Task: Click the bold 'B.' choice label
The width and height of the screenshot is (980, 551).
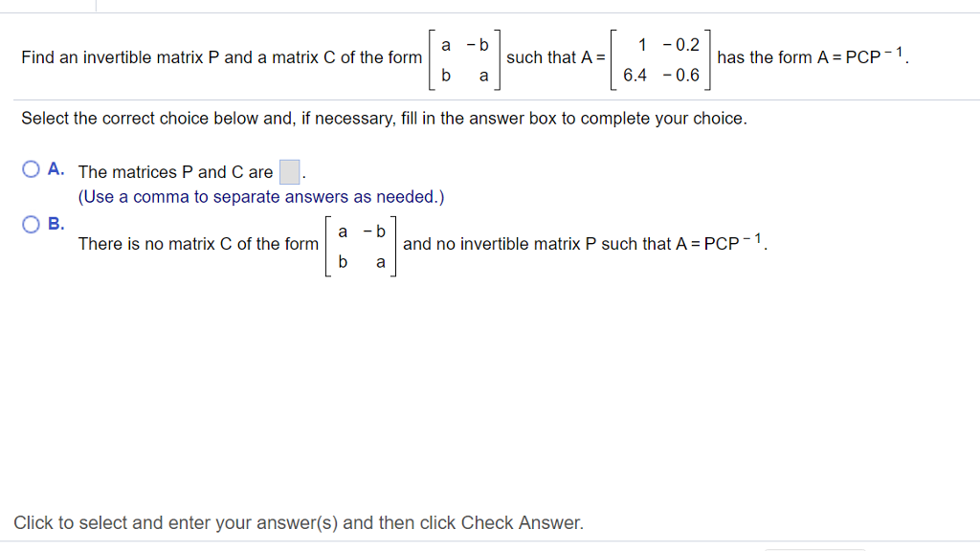Action: [56, 224]
